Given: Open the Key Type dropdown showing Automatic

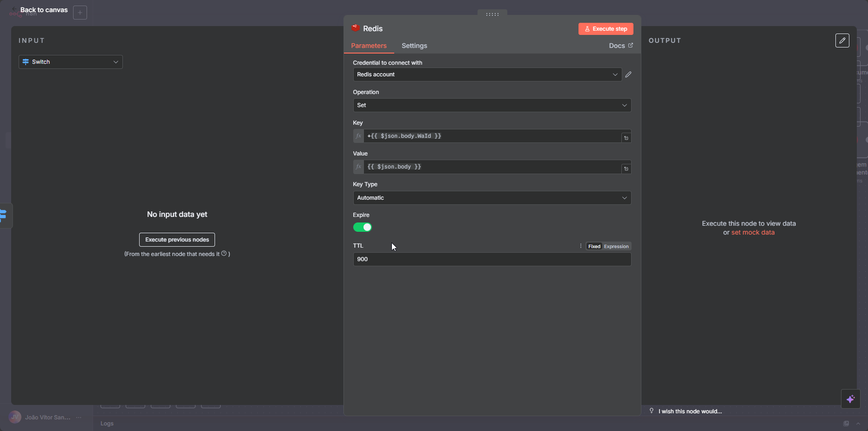Looking at the screenshot, I should pos(492,198).
